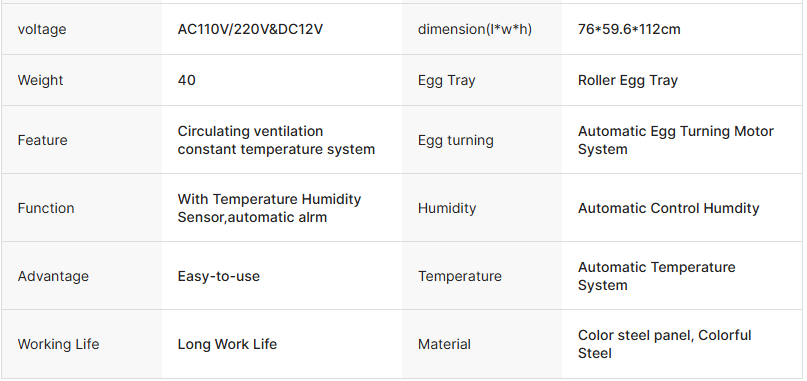Select the Temperature Humidity Sensor text
Image resolution: width=807 pixels, height=381 pixels.
[269, 208]
